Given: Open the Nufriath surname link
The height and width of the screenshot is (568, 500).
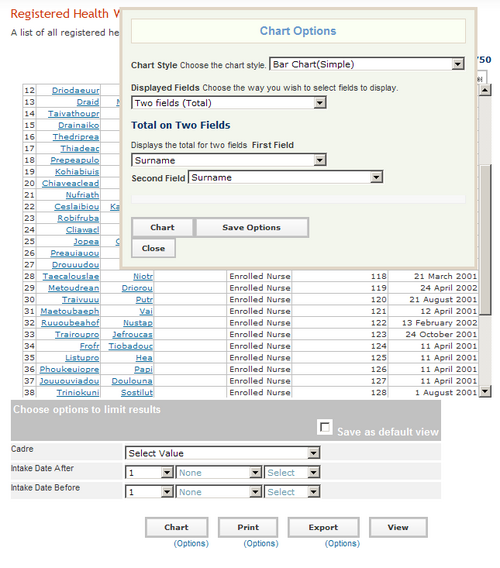Looking at the screenshot, I should (x=82, y=195).
